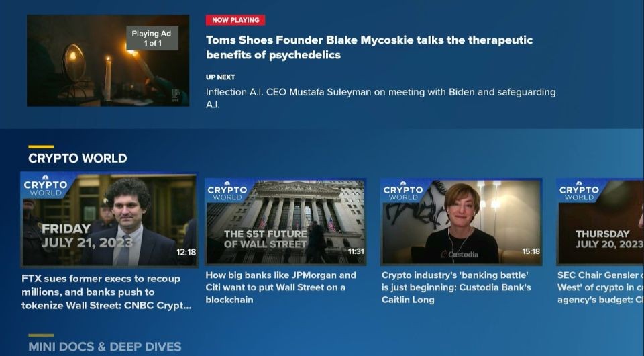Select the 'Playing Ad 1 of 1' overlay
644x356 pixels.
click(x=152, y=38)
